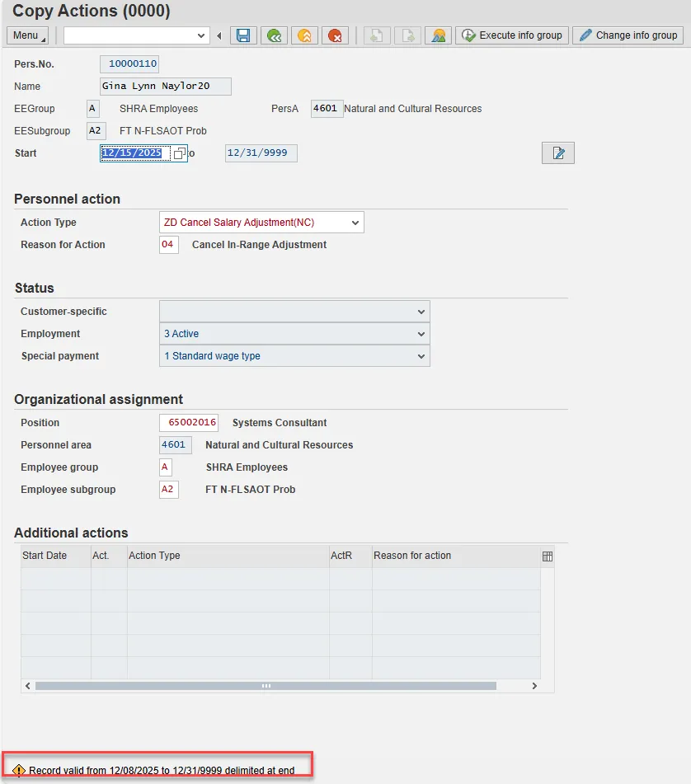691x784 pixels.
Task: Open the Additional actions table settings icon
Action: [547, 556]
